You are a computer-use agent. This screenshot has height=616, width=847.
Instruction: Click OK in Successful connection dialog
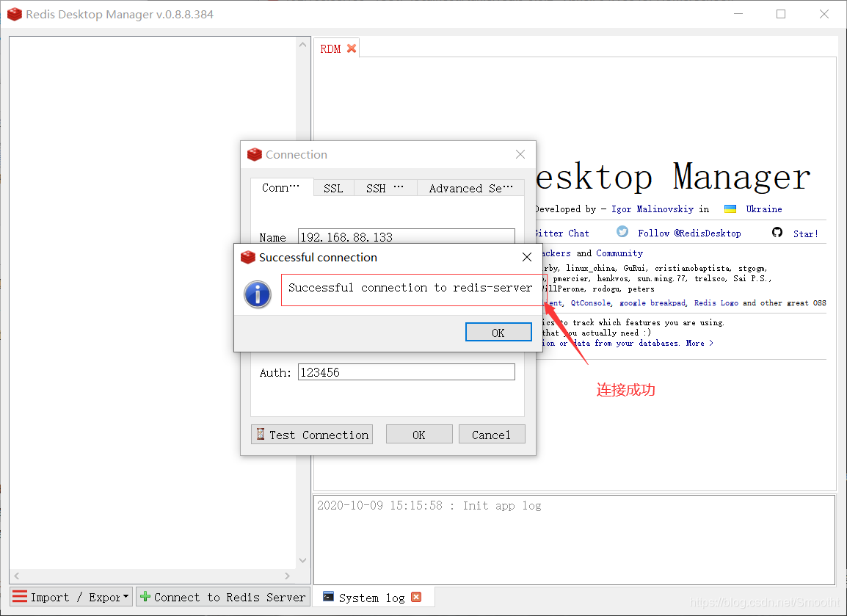click(x=498, y=333)
